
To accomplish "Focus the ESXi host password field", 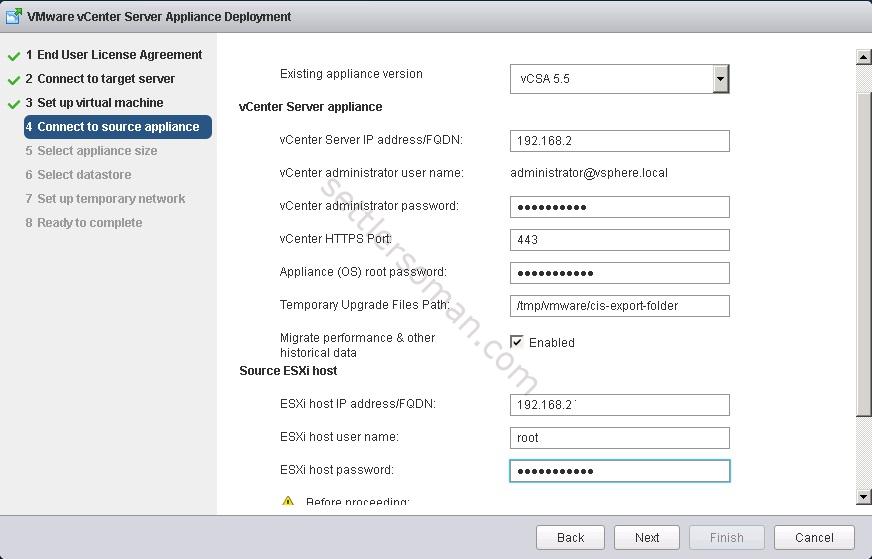I will [x=620, y=471].
